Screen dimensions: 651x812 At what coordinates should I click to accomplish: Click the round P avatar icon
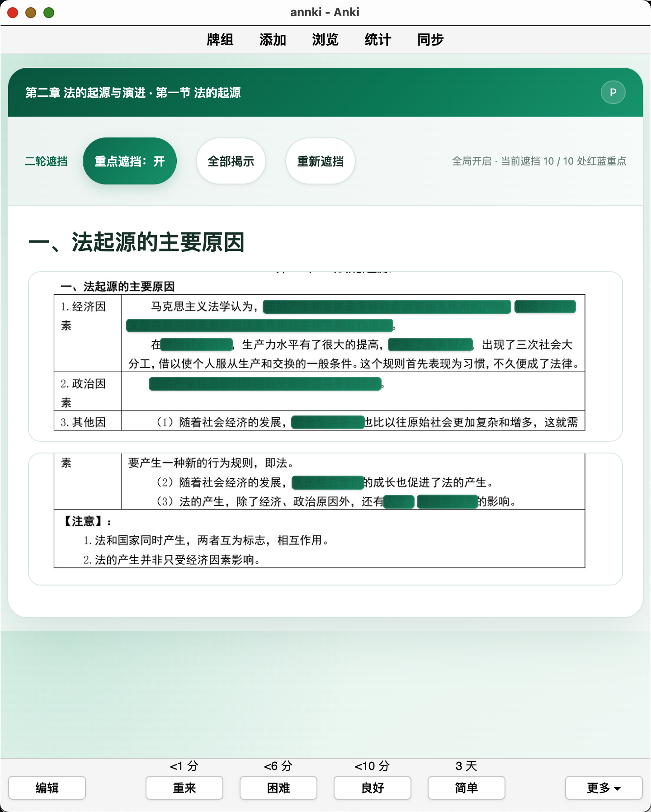(613, 93)
